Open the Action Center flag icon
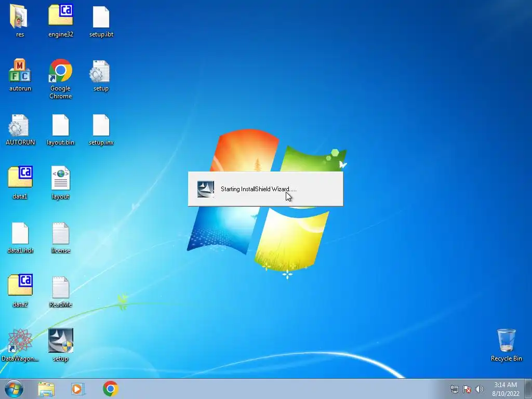The width and height of the screenshot is (532, 399). click(x=467, y=389)
